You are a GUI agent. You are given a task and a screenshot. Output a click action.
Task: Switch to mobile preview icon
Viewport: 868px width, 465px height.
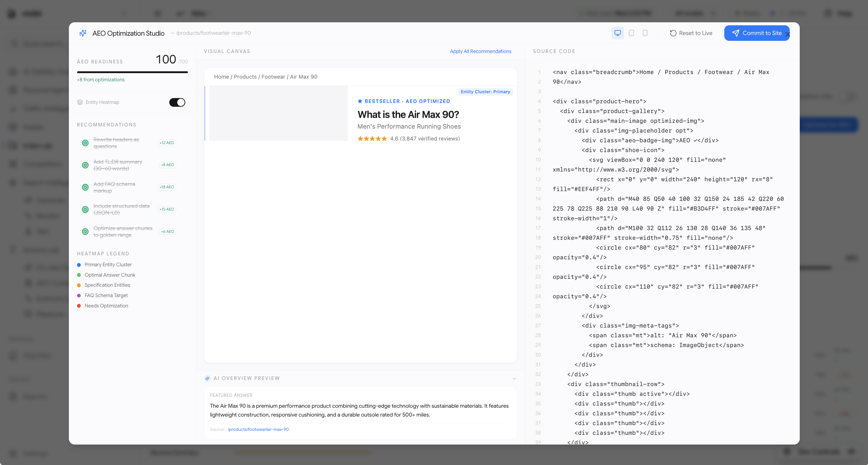click(645, 33)
